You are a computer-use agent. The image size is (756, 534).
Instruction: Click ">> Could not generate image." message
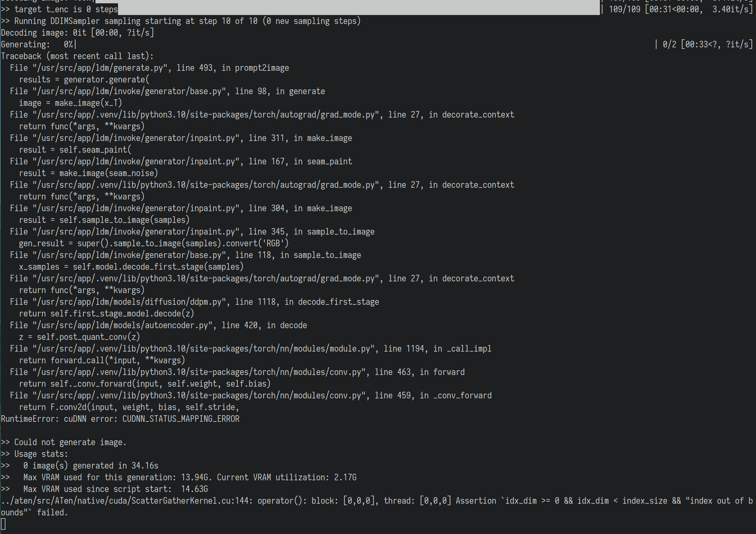(64, 442)
